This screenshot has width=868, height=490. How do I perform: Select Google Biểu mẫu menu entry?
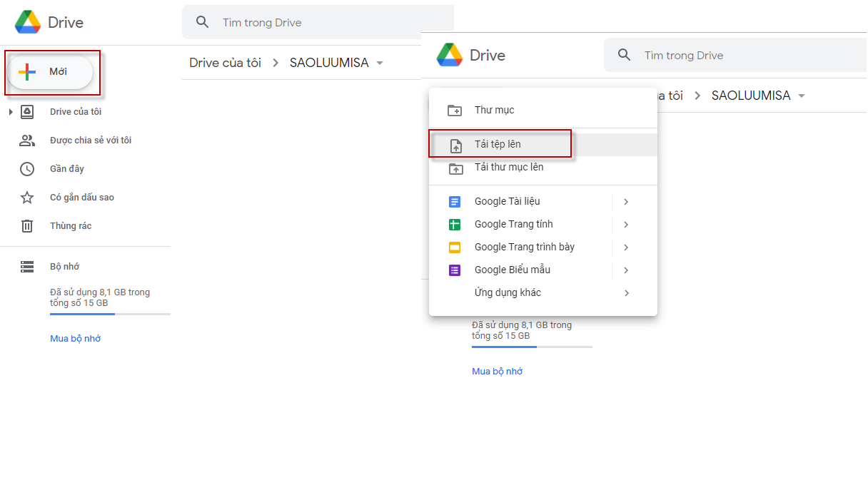[543, 270]
